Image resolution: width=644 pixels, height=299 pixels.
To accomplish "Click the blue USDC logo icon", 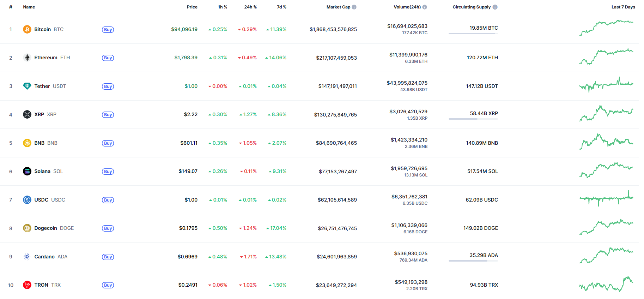I will (x=27, y=200).
